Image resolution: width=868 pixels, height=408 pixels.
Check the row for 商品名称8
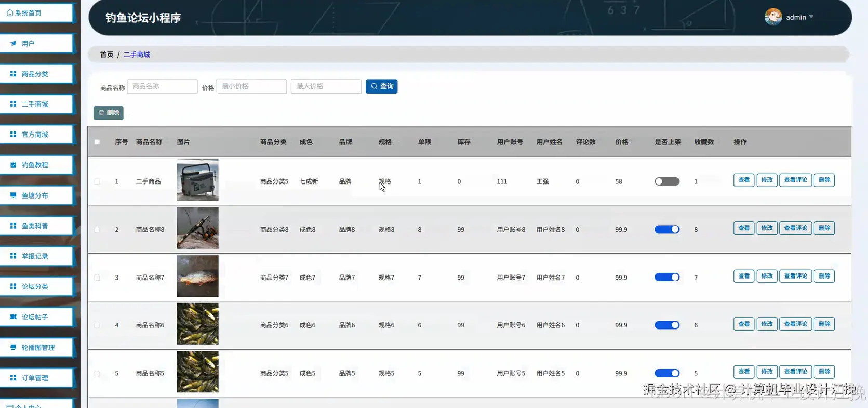pos(97,229)
